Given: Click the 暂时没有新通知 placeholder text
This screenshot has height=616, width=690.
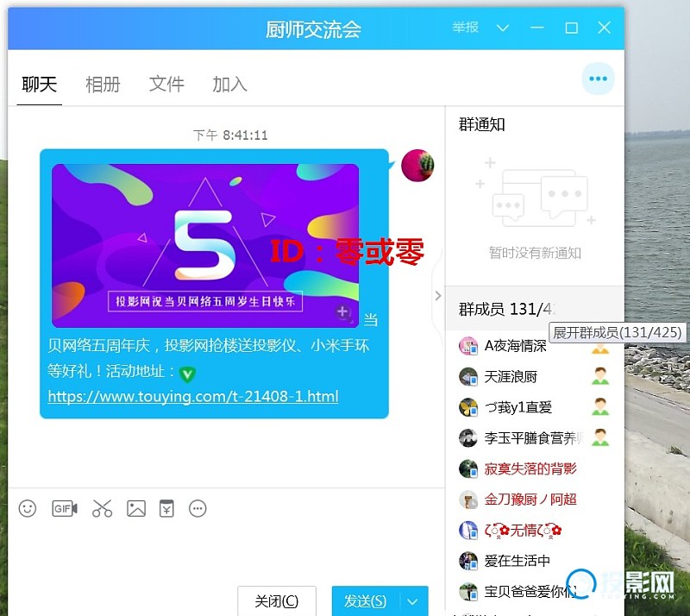Looking at the screenshot, I should point(535,253).
